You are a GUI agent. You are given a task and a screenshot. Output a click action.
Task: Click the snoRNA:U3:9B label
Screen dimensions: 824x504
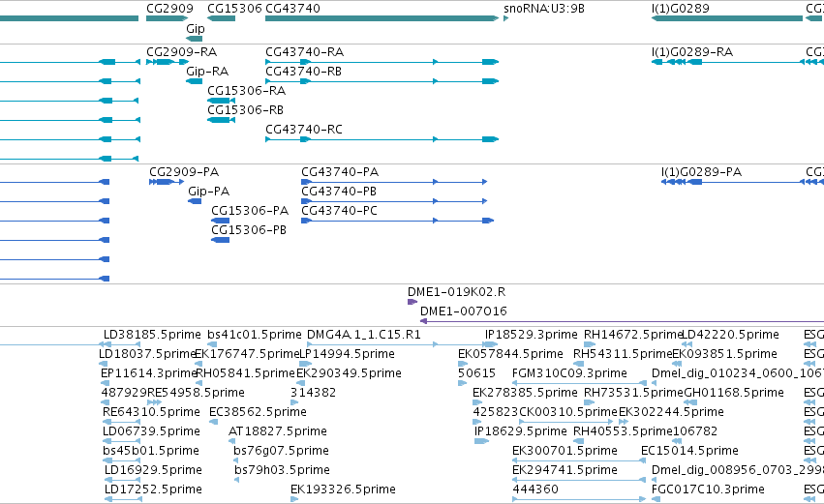(544, 9)
